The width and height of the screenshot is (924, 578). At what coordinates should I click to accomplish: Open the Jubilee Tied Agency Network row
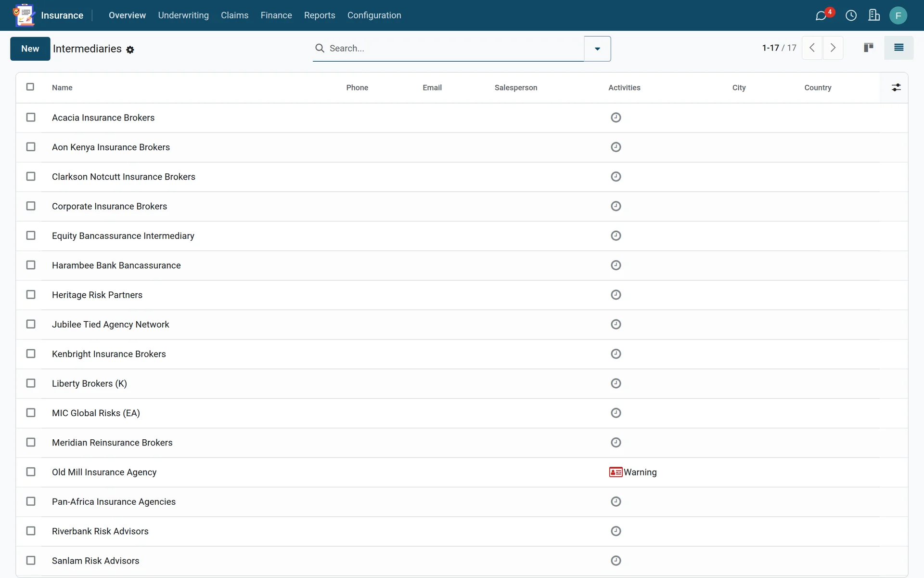pos(462,325)
